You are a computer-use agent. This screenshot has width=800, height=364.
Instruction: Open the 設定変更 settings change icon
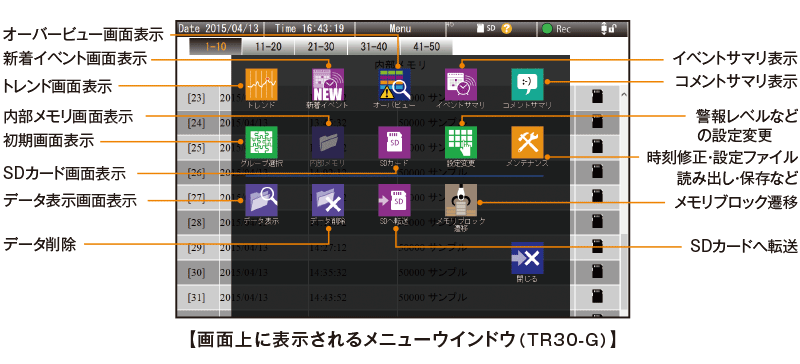(461, 142)
